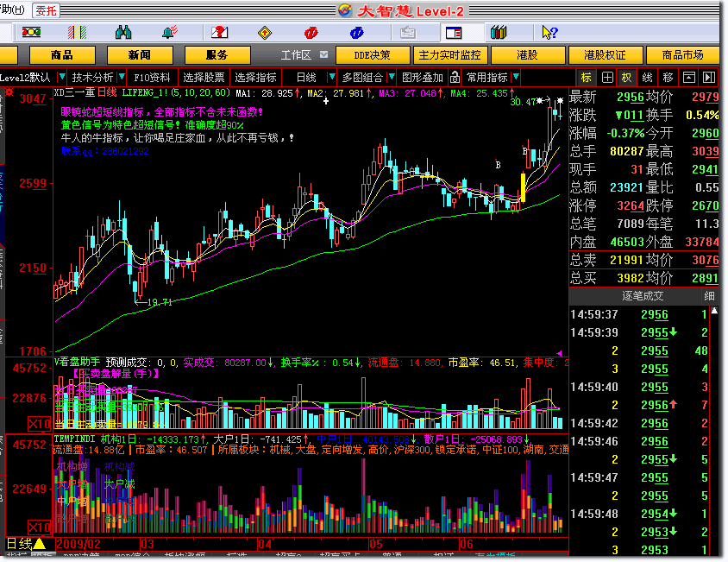Click the X10 scale box in the volume panel
Image resolution: width=728 pixels, height=562 pixels.
(40, 424)
